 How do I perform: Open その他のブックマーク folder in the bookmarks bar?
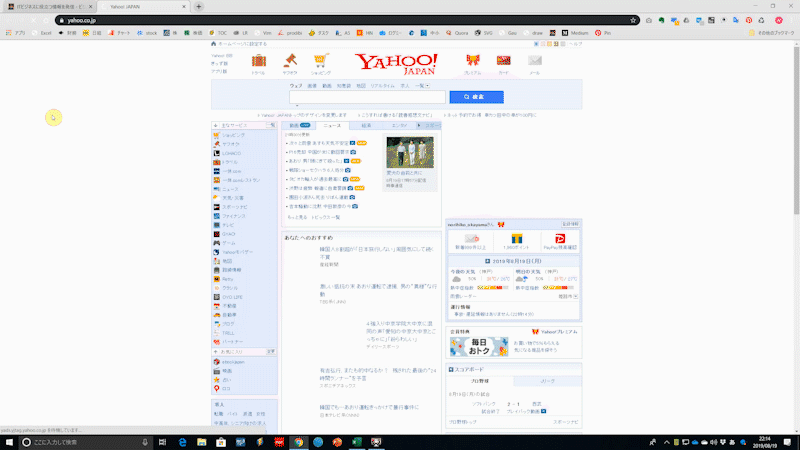(x=771, y=33)
